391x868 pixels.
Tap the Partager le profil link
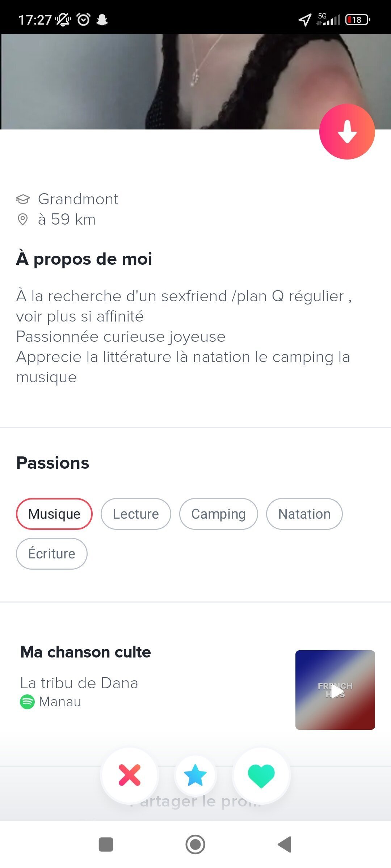click(195, 801)
